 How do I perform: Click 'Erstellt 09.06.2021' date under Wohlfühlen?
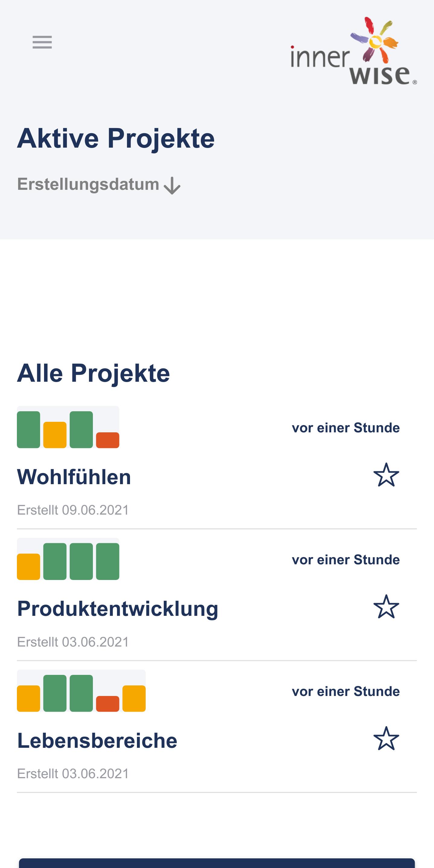point(73,510)
